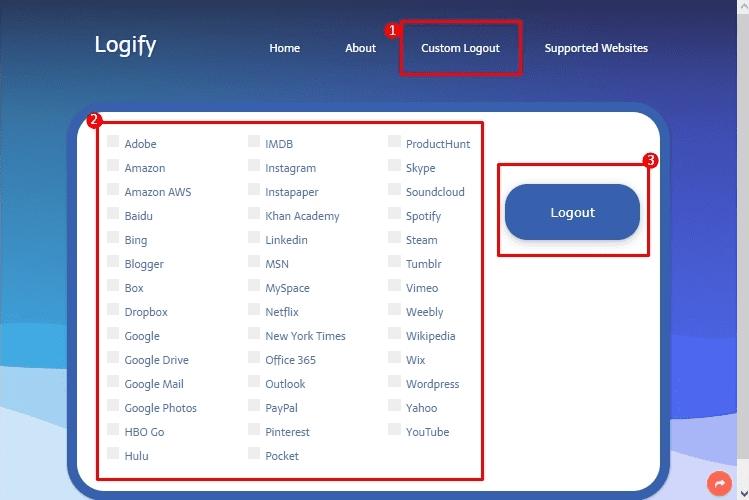Tick the MSN checkbox

point(254,261)
